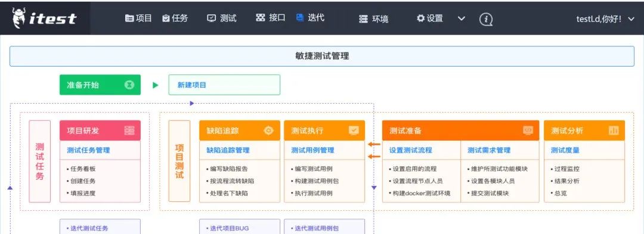
Task: Click the hourglass icon in 准备开始
Action: click(129, 85)
